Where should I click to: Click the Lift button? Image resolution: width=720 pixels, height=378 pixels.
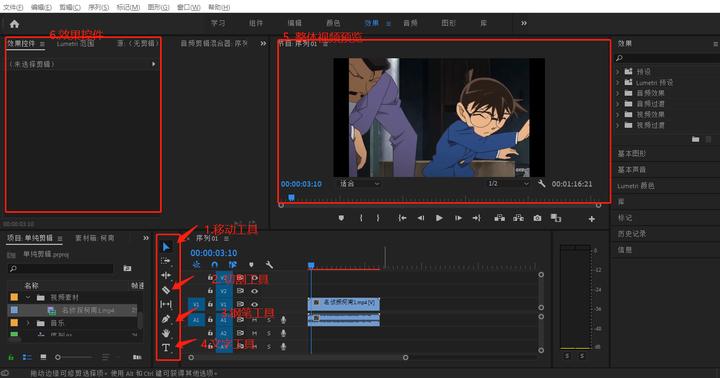tap(500, 218)
